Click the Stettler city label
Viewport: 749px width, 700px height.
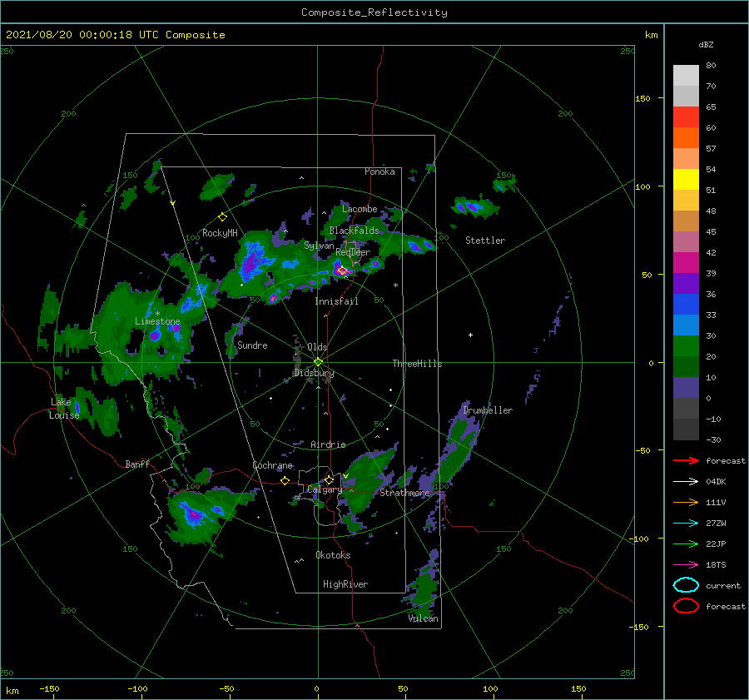point(485,241)
